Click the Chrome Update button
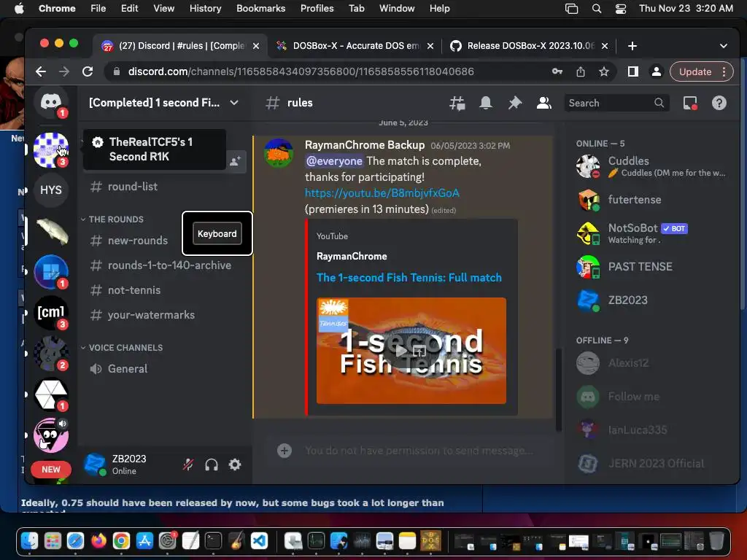 point(701,71)
